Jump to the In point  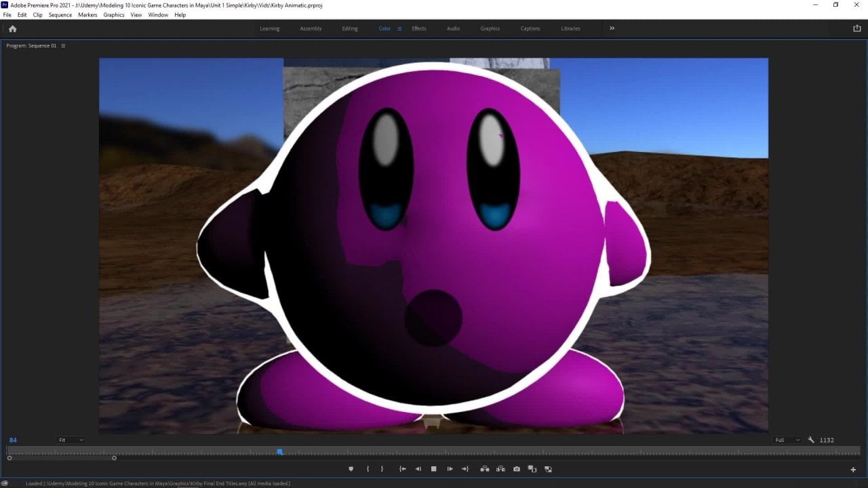pyautogui.click(x=403, y=469)
